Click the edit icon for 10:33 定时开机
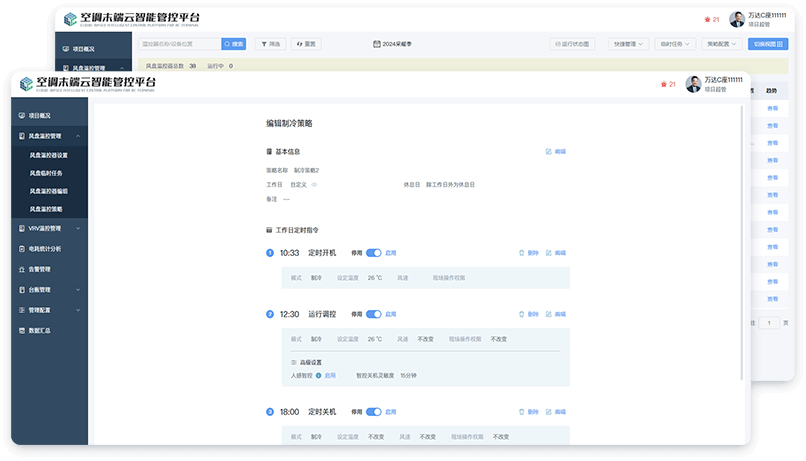The image size is (806, 461). (x=548, y=253)
